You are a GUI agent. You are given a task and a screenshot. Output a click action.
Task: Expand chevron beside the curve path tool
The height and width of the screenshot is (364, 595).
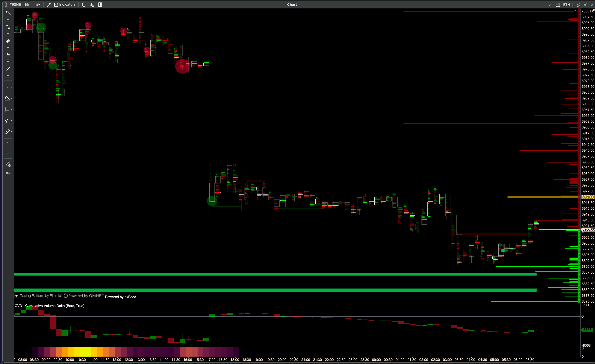click(x=11, y=120)
